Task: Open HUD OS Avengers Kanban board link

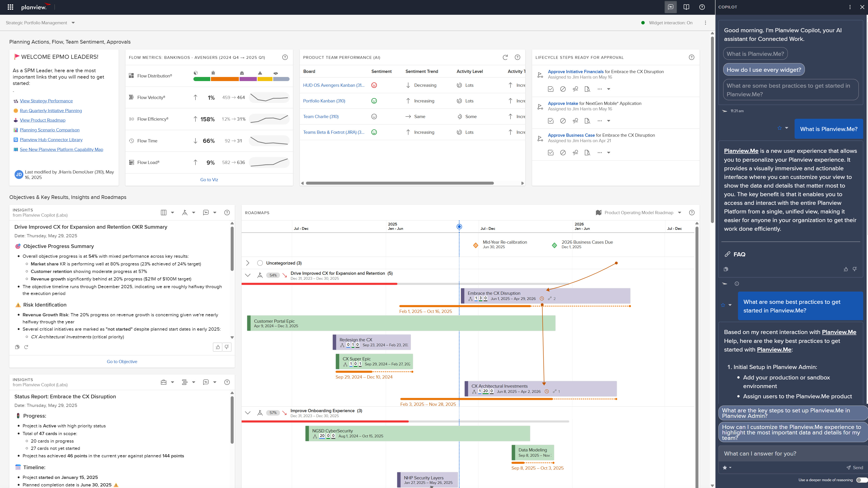Action: click(x=334, y=85)
